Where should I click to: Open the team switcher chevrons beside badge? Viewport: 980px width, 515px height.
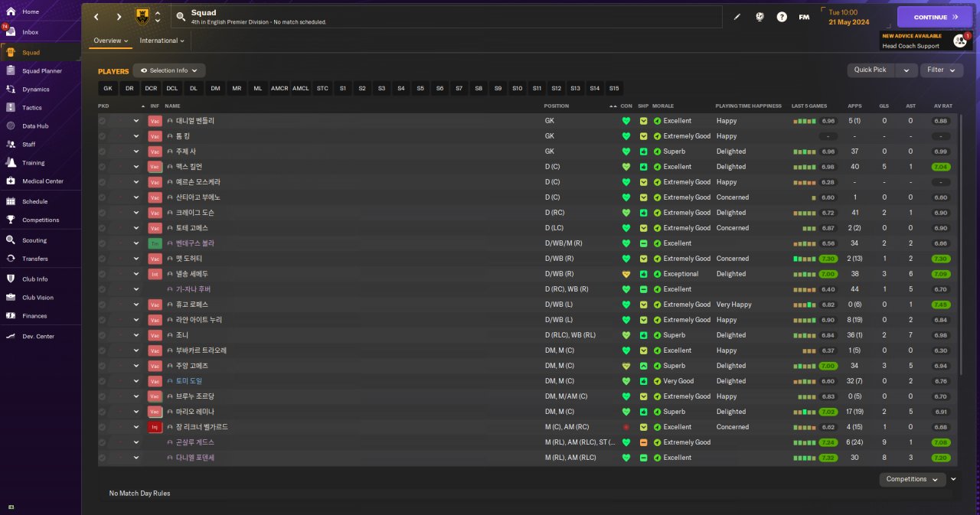[158, 16]
